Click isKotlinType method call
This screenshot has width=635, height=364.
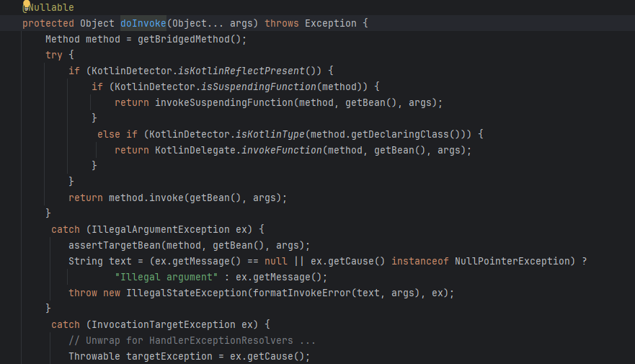[x=270, y=134]
